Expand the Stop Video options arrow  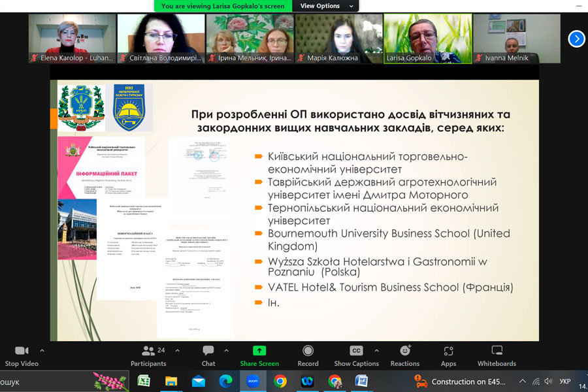[x=42, y=350]
